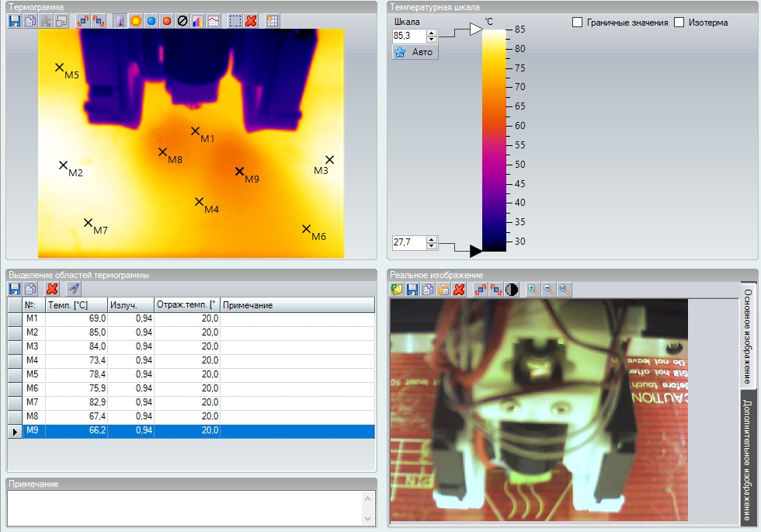Increase the upper scale value 85,3 with the up arrow
Screen dimensions: 761x532
(432, 33)
